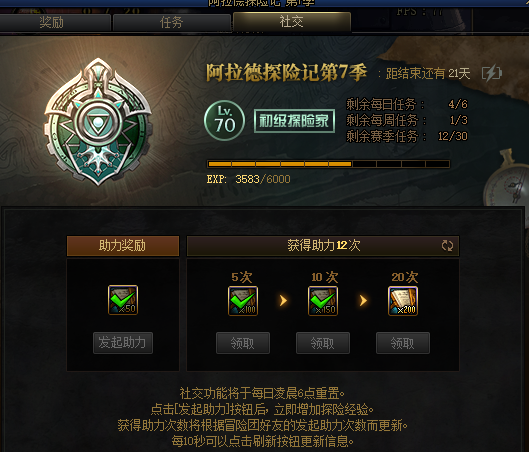Screen dimensions: 529x452
Task: Click the 发起助力 button
Action: point(123,343)
